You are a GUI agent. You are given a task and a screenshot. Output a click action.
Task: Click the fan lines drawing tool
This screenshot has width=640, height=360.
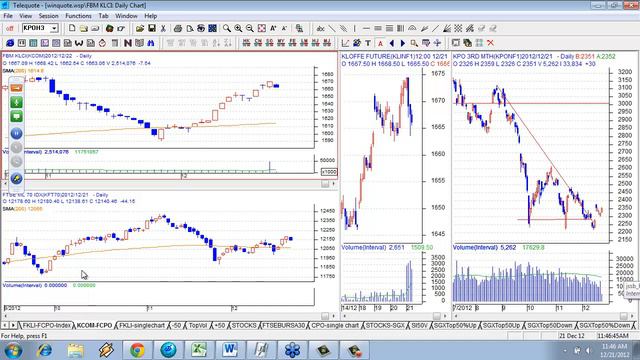pos(447,28)
